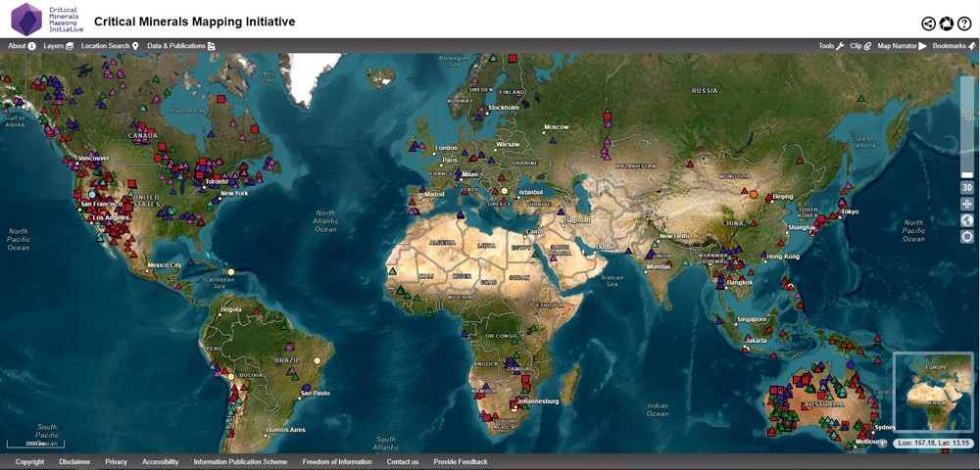Select the Clip tool

860,46
